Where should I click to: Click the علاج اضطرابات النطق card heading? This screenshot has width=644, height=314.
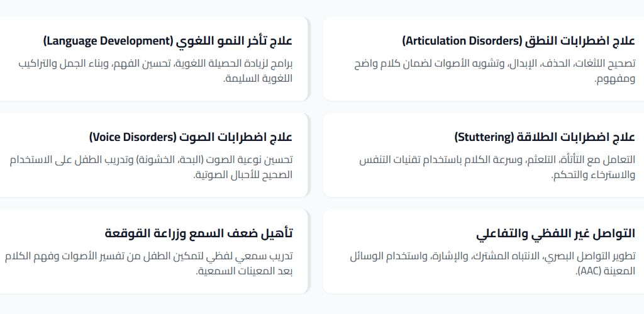580,42
